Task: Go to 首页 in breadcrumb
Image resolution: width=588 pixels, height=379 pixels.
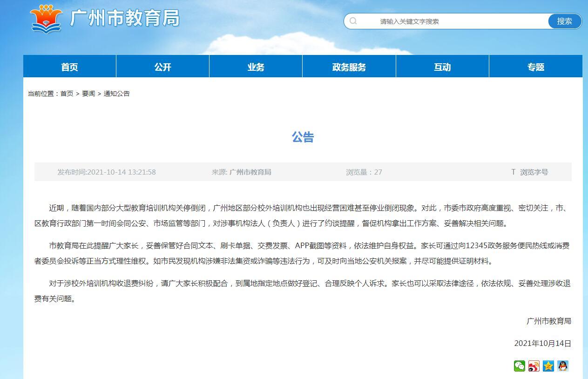Action: pyautogui.click(x=67, y=94)
